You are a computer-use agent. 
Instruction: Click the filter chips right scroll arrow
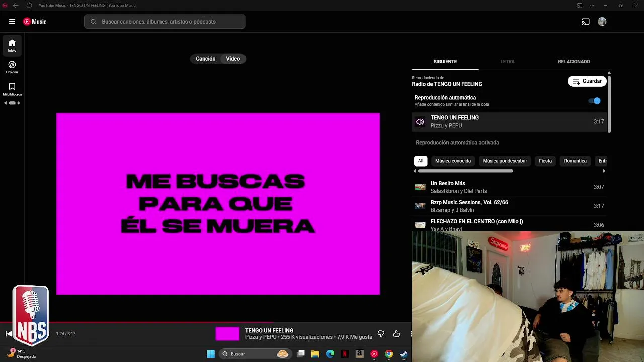click(x=604, y=171)
